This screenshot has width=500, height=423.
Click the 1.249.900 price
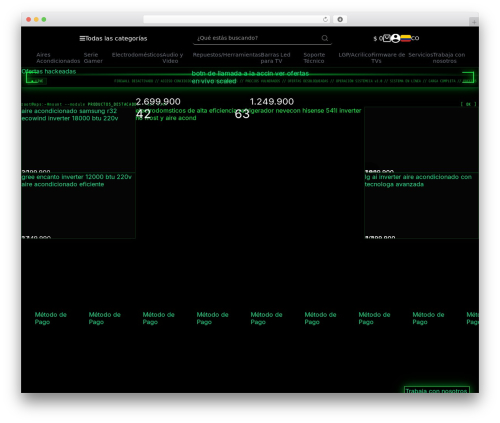click(x=272, y=102)
